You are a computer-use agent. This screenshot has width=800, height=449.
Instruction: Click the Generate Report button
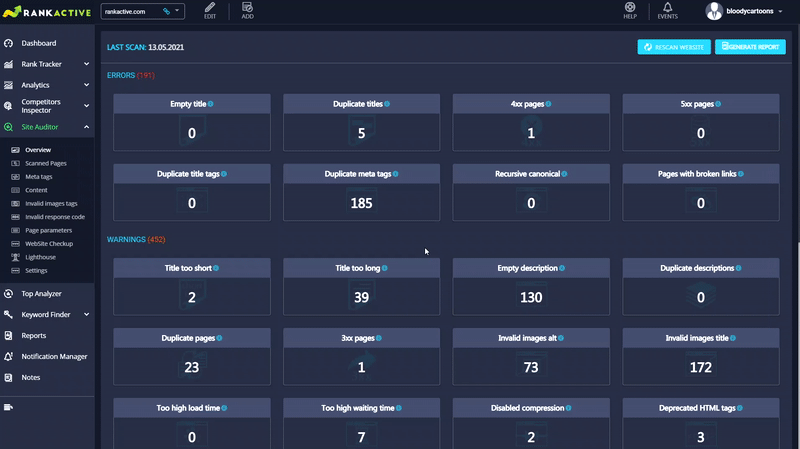[750, 47]
